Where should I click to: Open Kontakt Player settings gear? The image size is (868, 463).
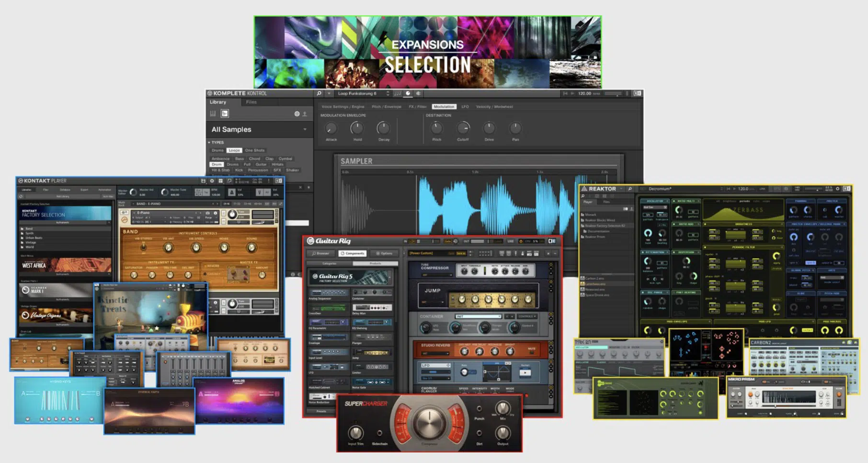click(212, 181)
